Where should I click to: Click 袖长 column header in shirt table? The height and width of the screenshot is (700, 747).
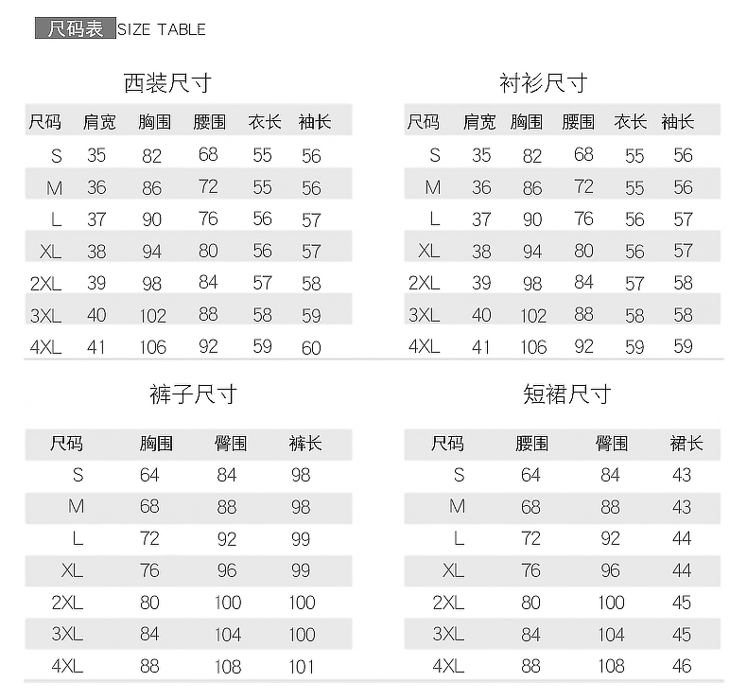(x=678, y=122)
